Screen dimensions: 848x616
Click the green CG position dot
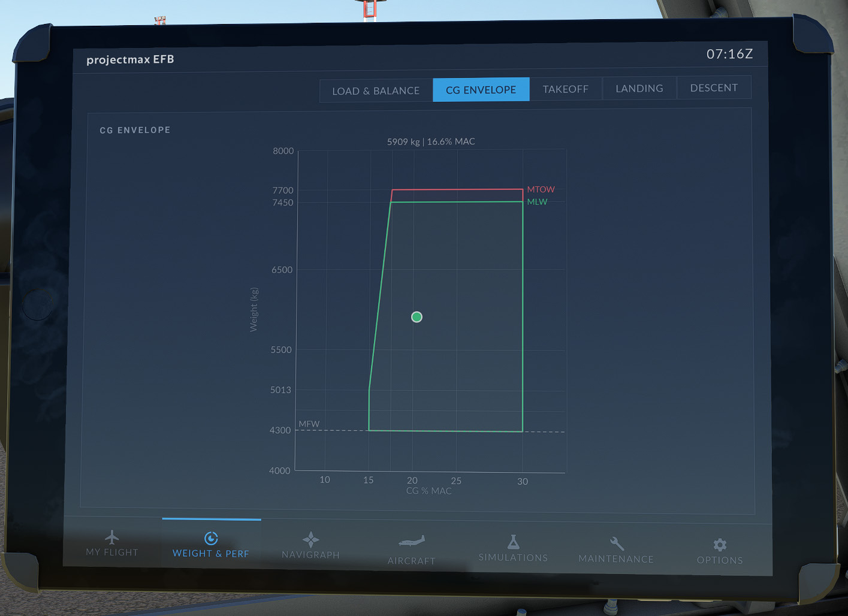[417, 317]
